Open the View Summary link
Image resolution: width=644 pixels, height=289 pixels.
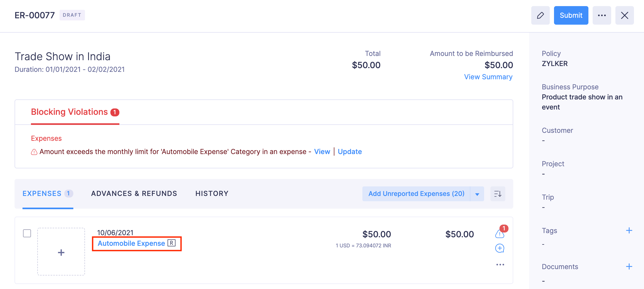(x=488, y=77)
